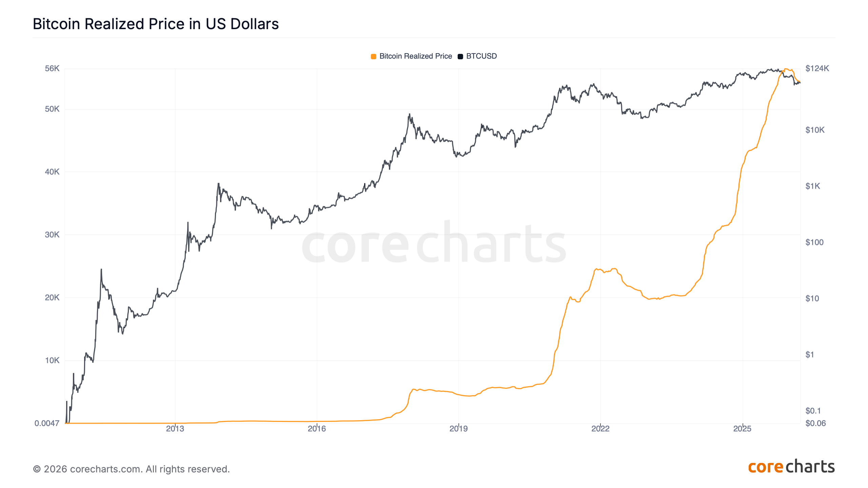
Task: Click the $0.06 right axis label
Action: click(815, 423)
